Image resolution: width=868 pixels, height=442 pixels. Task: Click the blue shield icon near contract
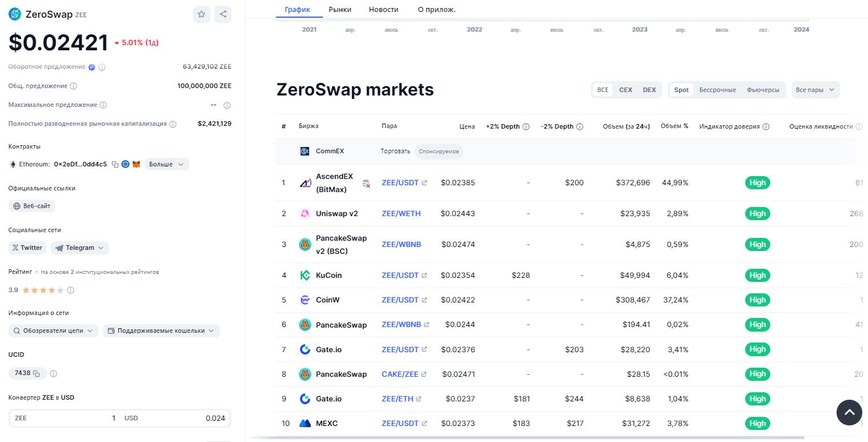click(x=126, y=164)
